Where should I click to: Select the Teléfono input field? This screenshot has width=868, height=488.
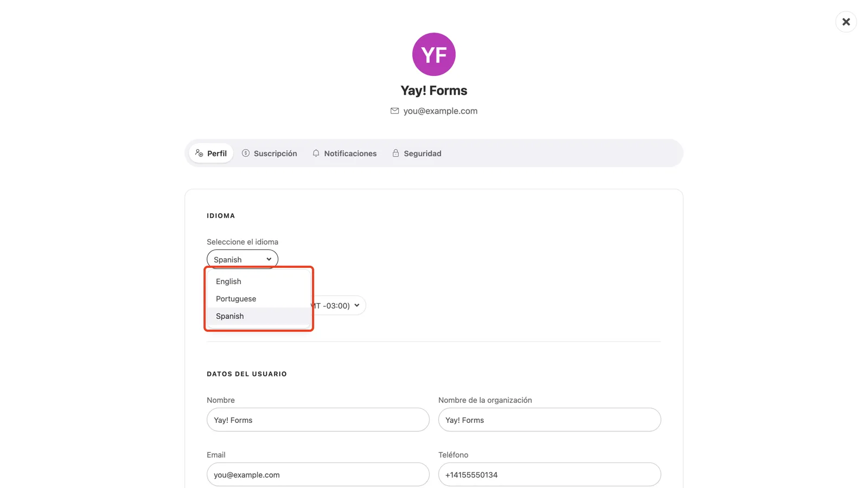550,474
